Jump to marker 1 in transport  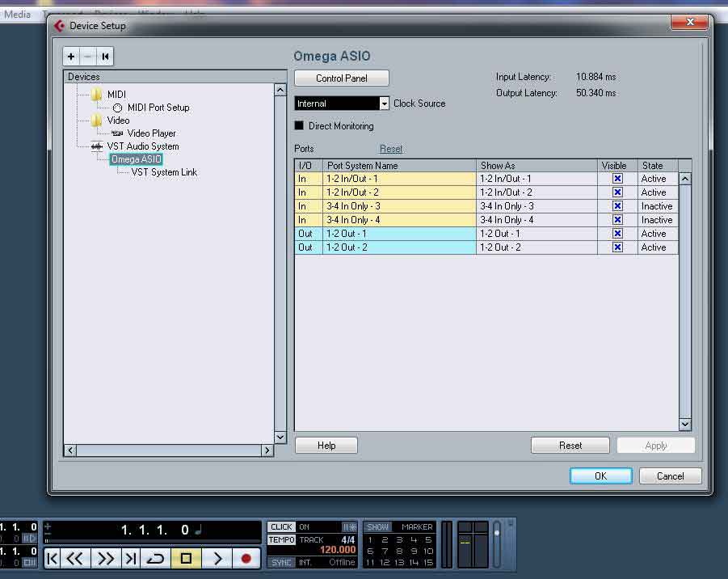(370, 540)
